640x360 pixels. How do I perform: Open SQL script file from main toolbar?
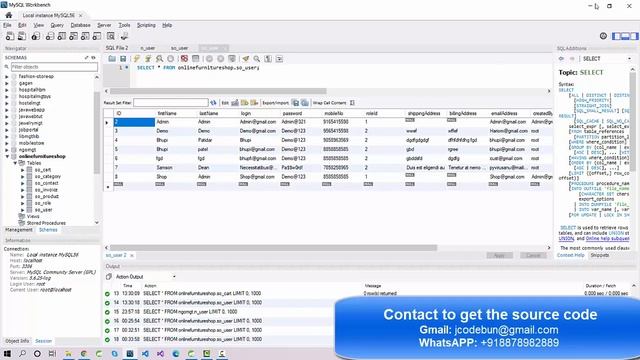(22, 36)
